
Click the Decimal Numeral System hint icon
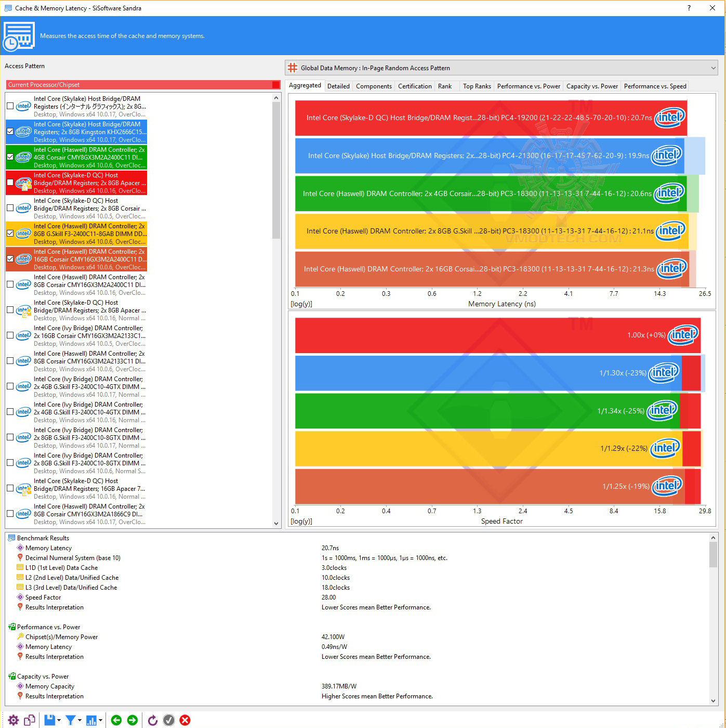point(20,558)
